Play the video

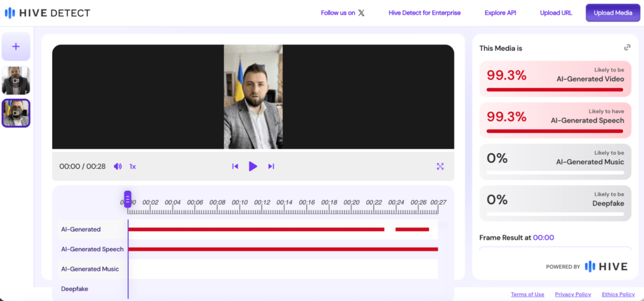(x=253, y=166)
